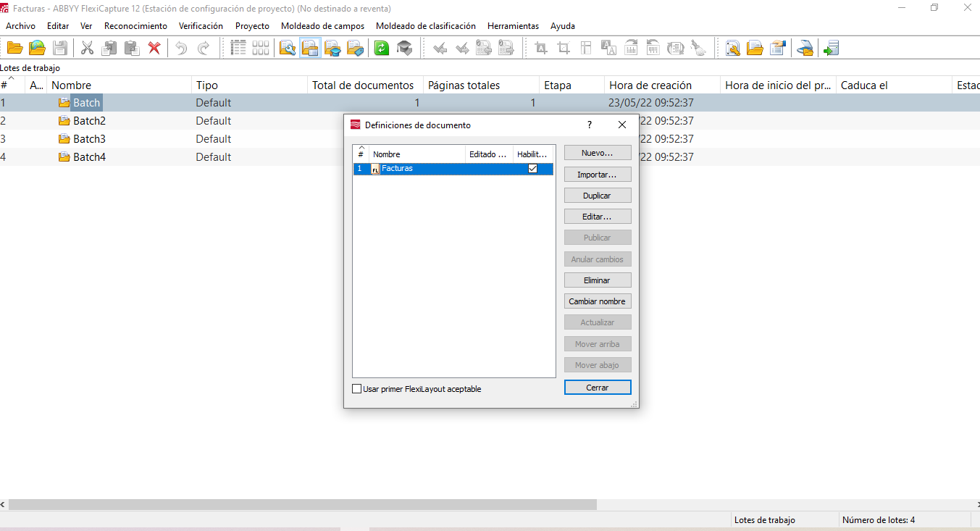
Task: Enable Usar primer FlexiLayout aceptable checkbox
Action: (x=356, y=389)
